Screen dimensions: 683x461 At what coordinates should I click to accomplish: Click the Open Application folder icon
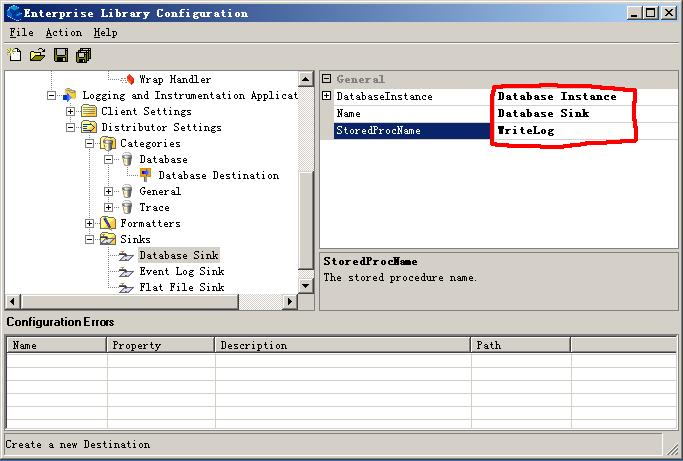(x=37, y=54)
